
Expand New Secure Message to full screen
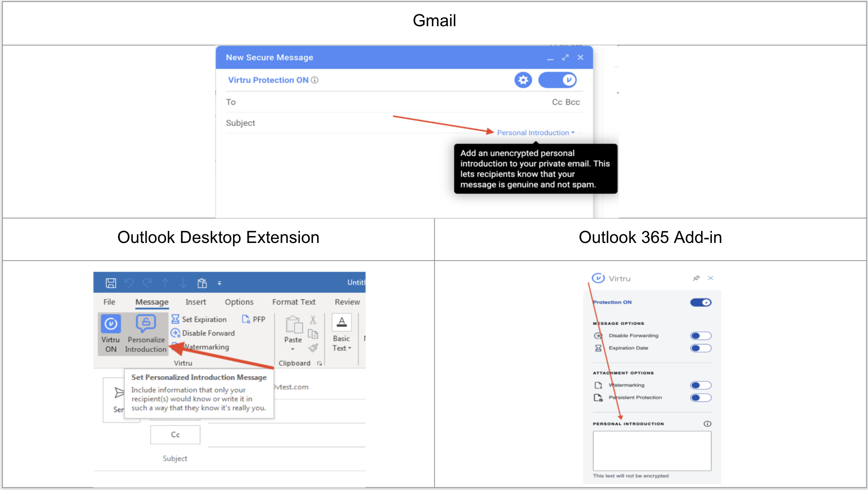pyautogui.click(x=566, y=57)
